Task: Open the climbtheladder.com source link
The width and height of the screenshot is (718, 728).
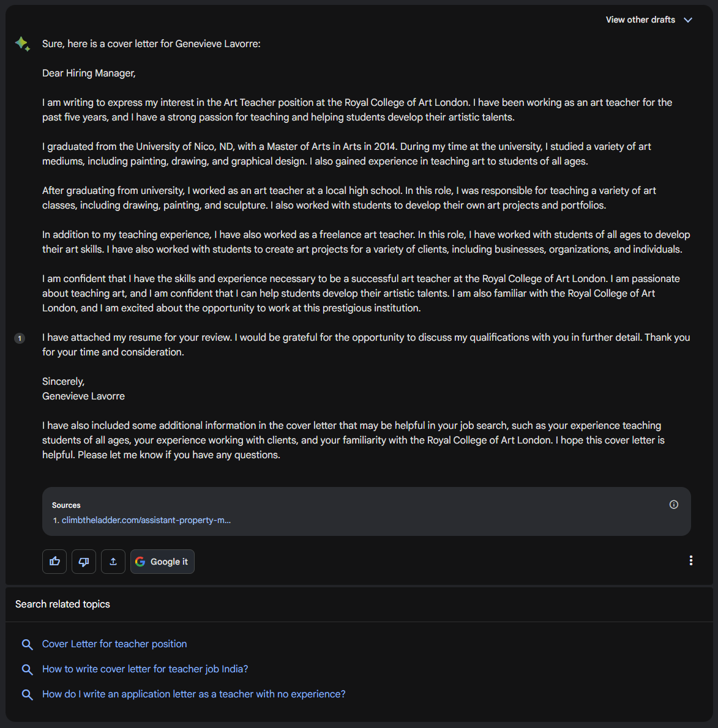Action: 146,520
